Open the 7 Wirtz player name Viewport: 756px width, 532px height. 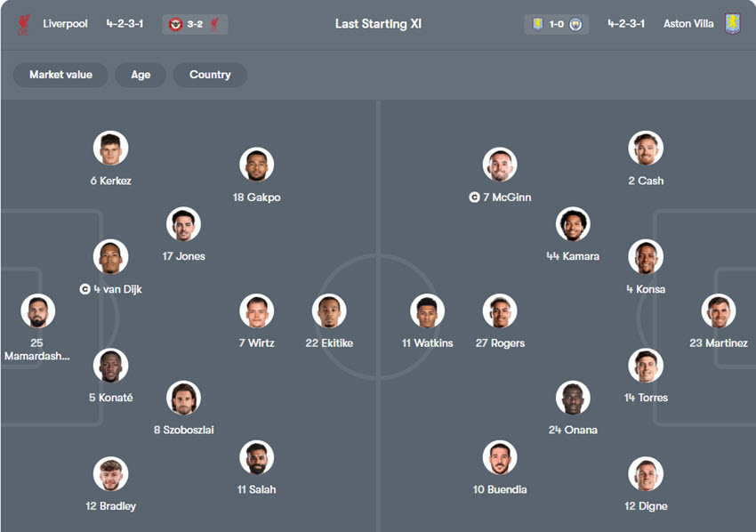click(256, 343)
